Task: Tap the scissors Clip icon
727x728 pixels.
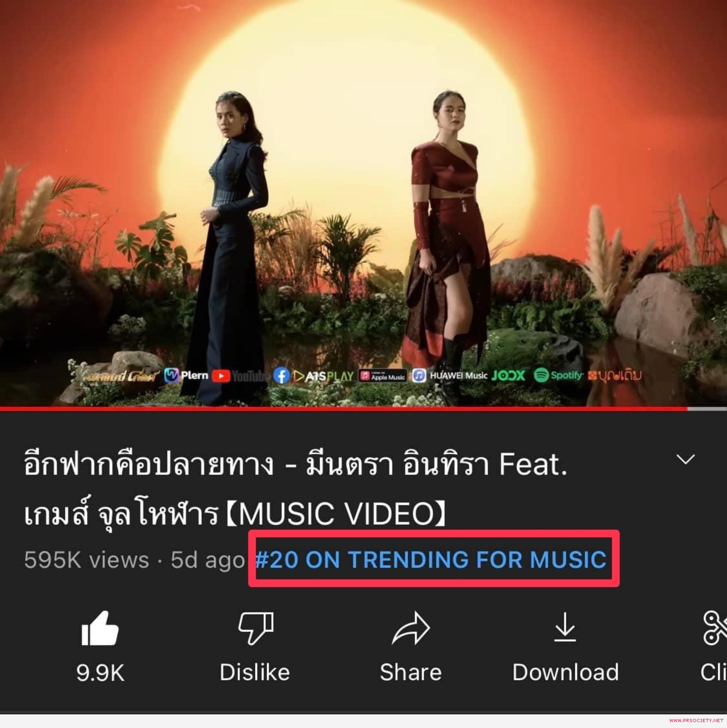Action: click(x=715, y=628)
